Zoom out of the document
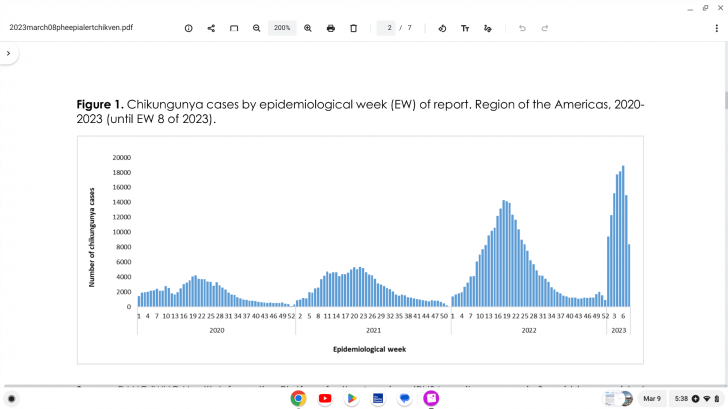 pos(256,28)
